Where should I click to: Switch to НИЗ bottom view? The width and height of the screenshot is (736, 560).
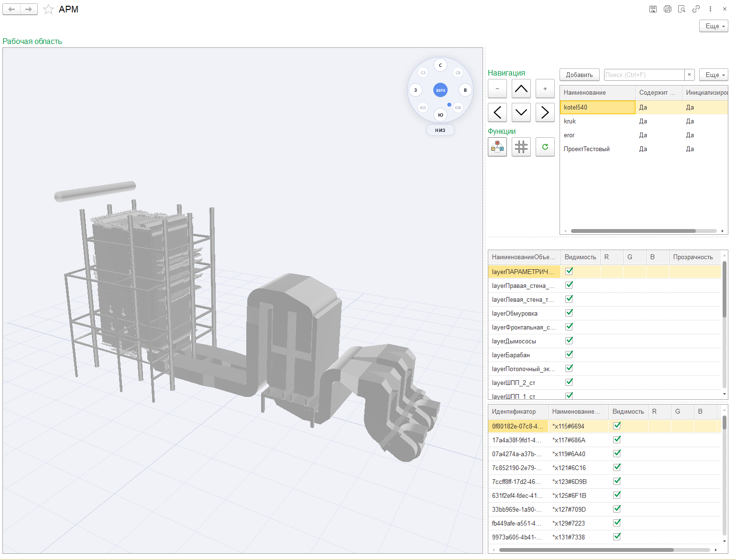pos(440,130)
